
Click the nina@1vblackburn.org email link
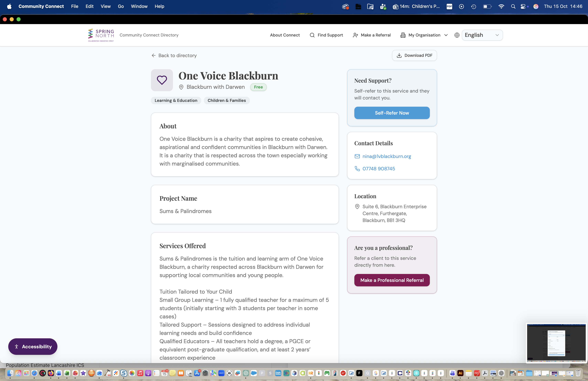pos(387,156)
